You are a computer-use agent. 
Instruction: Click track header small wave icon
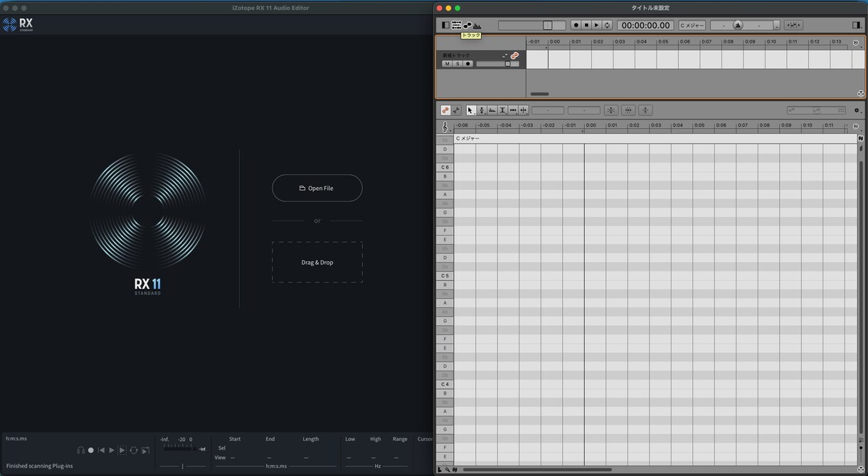pyautogui.click(x=504, y=55)
